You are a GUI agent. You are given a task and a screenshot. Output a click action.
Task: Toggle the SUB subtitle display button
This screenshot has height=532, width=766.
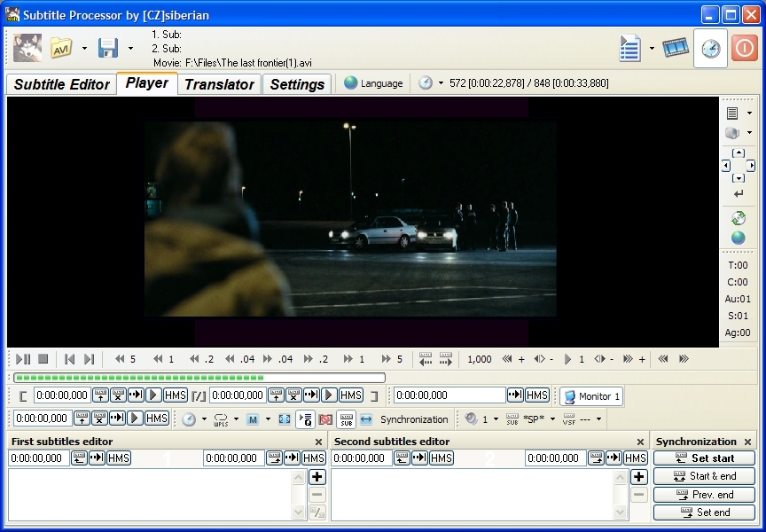tap(347, 419)
